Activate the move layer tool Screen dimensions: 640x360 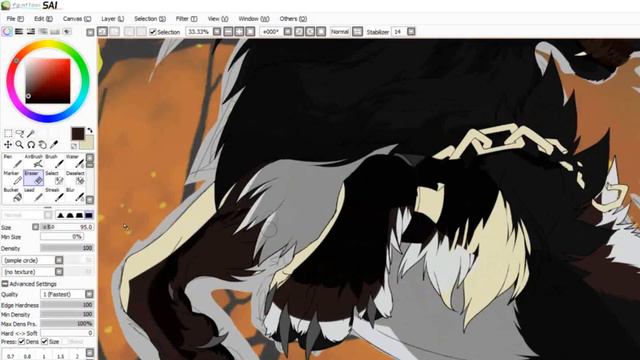click(8, 144)
